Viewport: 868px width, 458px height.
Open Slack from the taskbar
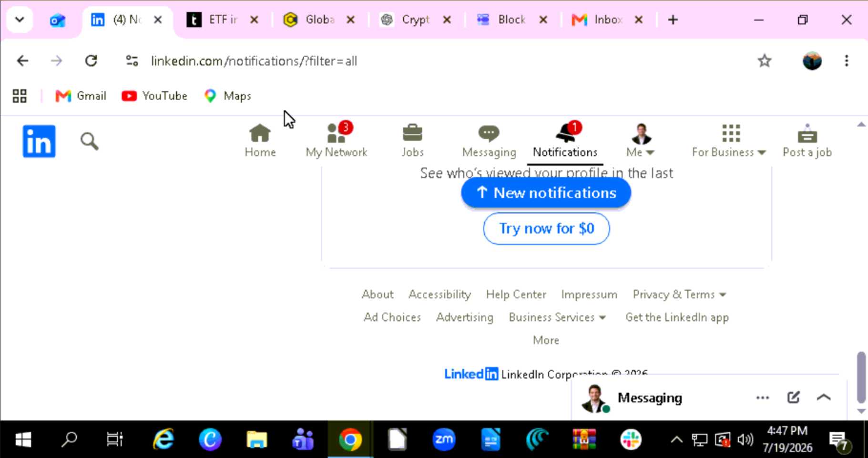click(x=631, y=439)
